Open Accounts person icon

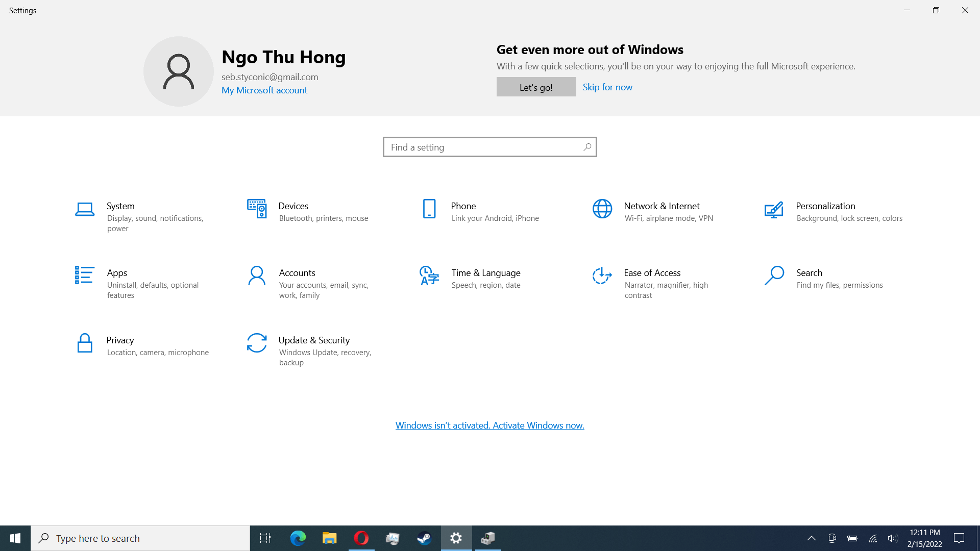257,275
